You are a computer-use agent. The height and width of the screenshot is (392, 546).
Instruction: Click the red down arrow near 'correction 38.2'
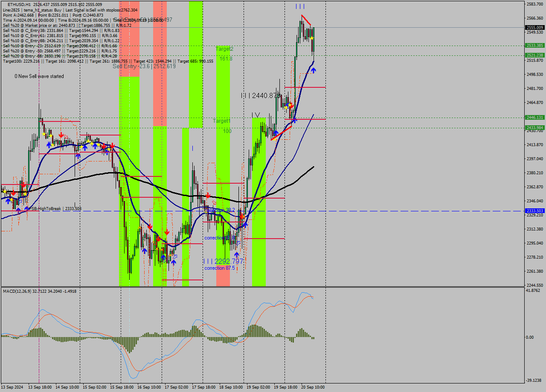208,196
